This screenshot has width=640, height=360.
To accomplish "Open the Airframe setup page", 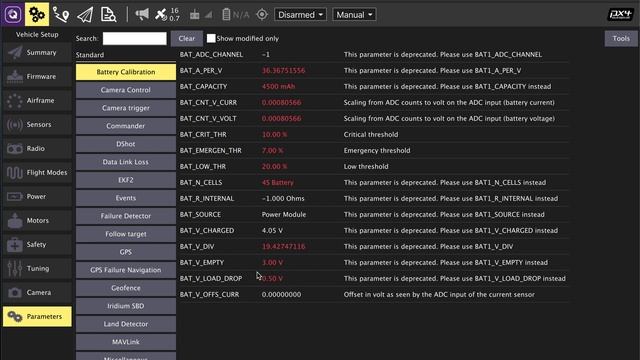I will (37, 100).
